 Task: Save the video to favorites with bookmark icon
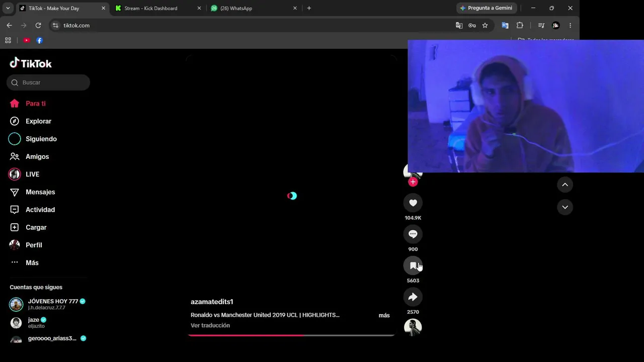point(413,265)
